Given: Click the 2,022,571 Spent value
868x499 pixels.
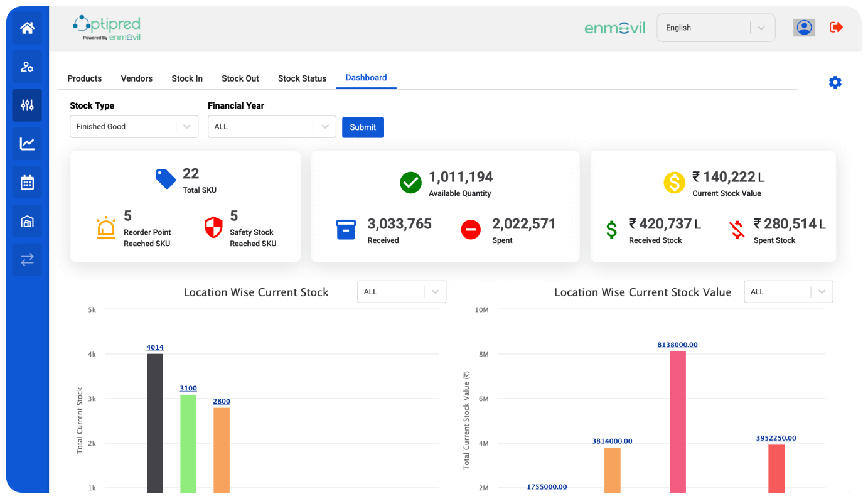Looking at the screenshot, I should 524,224.
